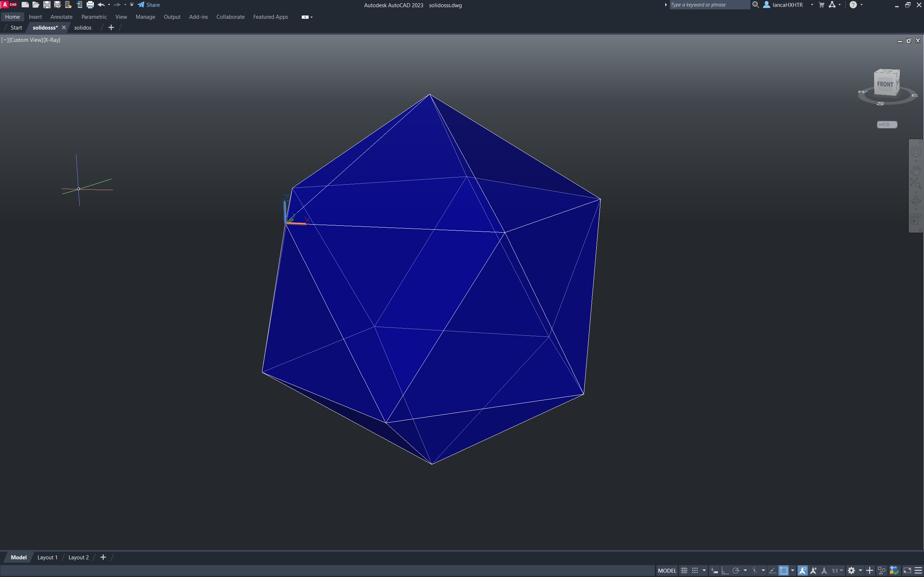Click the Undo arrow icon
This screenshot has width=924, height=577.
click(x=101, y=5)
